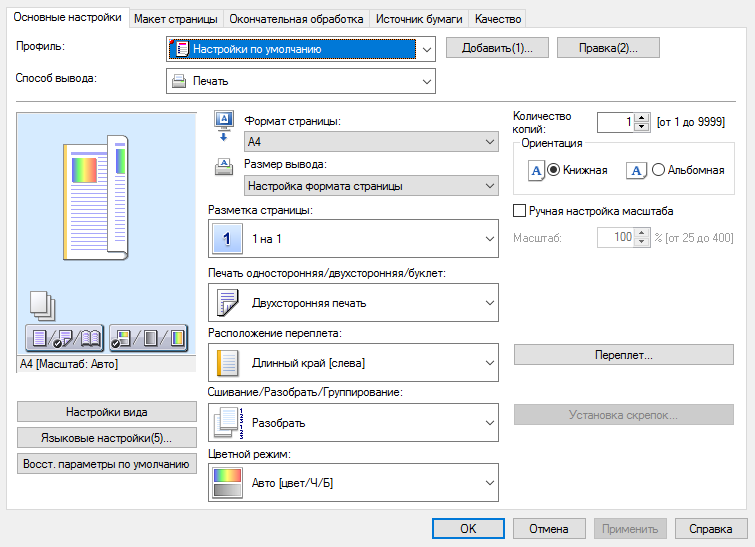Choose grayscale mode icon under preview
Viewport: 755px width, 547px height.
[x=151, y=338]
